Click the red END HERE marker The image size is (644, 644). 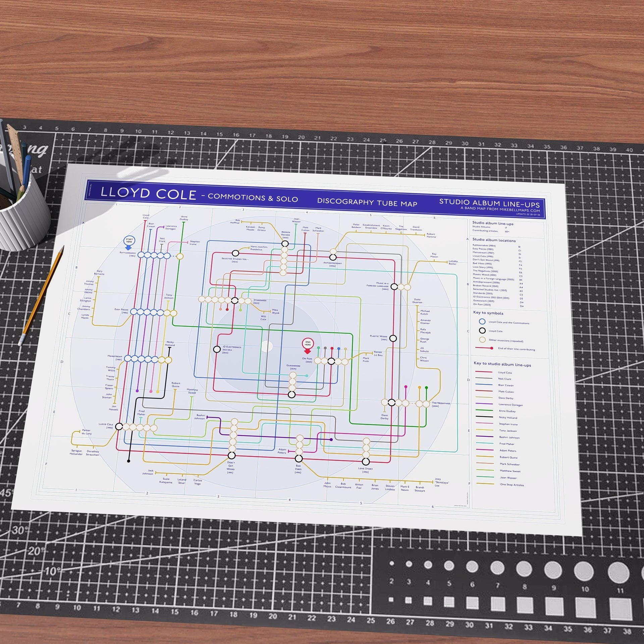(x=308, y=345)
